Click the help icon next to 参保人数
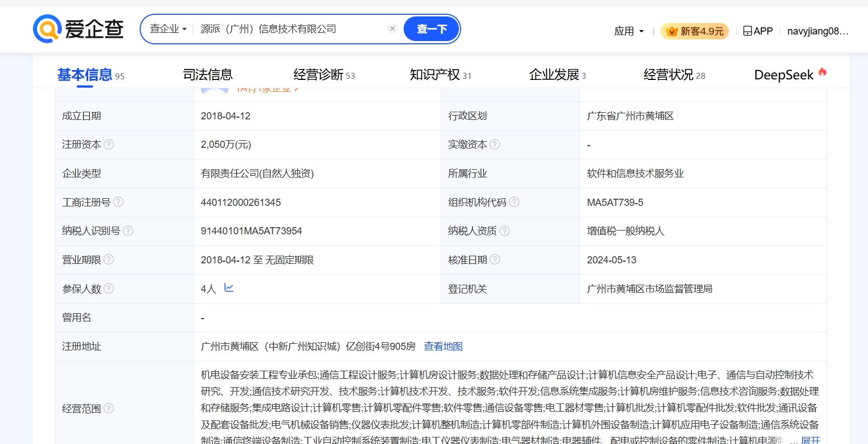The width and height of the screenshot is (868, 444). [109, 289]
